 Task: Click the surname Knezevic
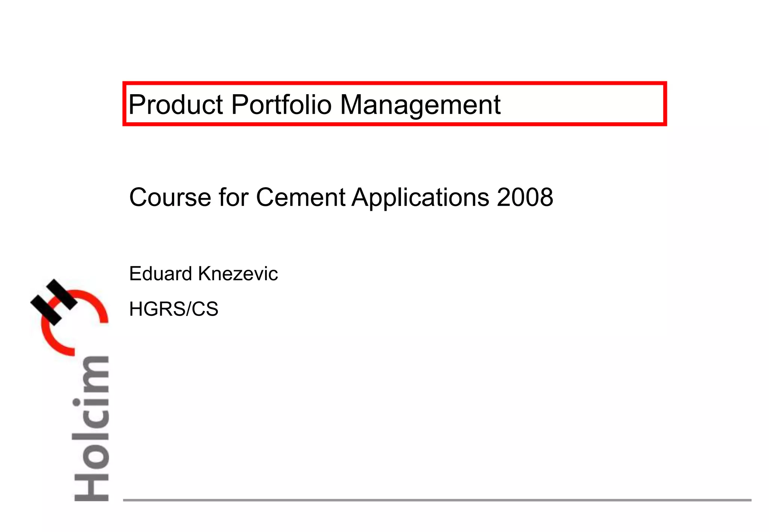238,274
